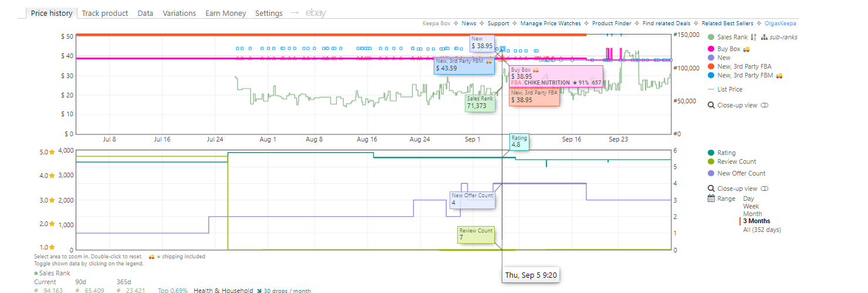
Task: Click the Review Count 7 tooltip
Action: tap(476, 234)
